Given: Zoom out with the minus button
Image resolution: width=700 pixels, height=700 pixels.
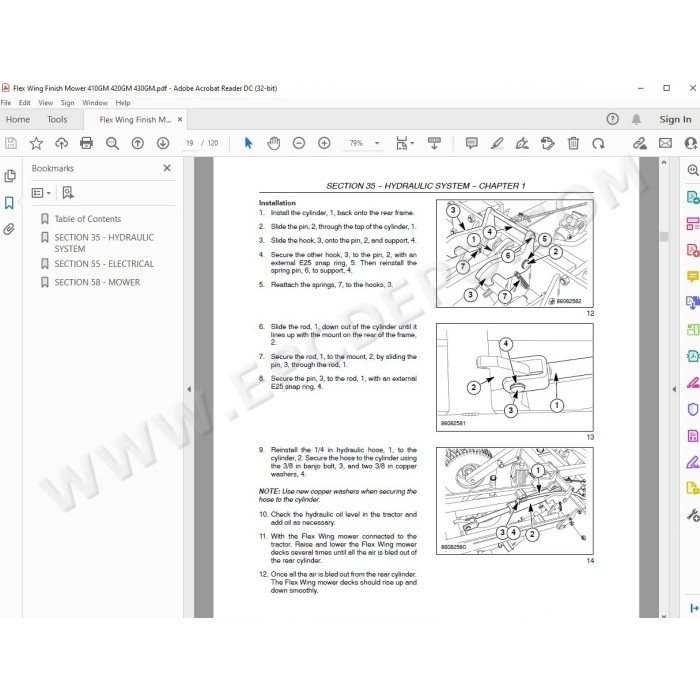Looking at the screenshot, I should 299,143.
